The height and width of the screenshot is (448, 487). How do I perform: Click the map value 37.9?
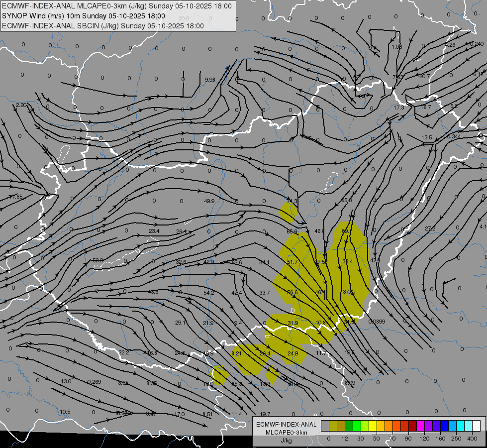(348, 292)
